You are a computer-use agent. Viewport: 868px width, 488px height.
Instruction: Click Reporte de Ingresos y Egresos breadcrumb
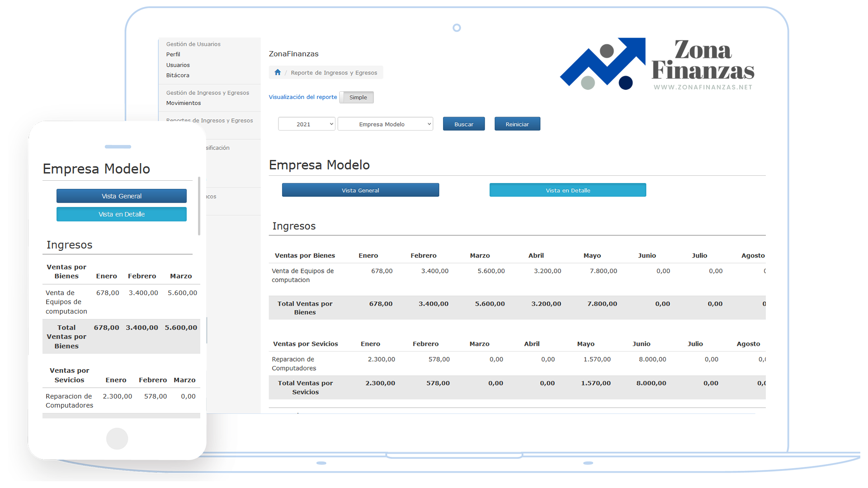(x=334, y=73)
